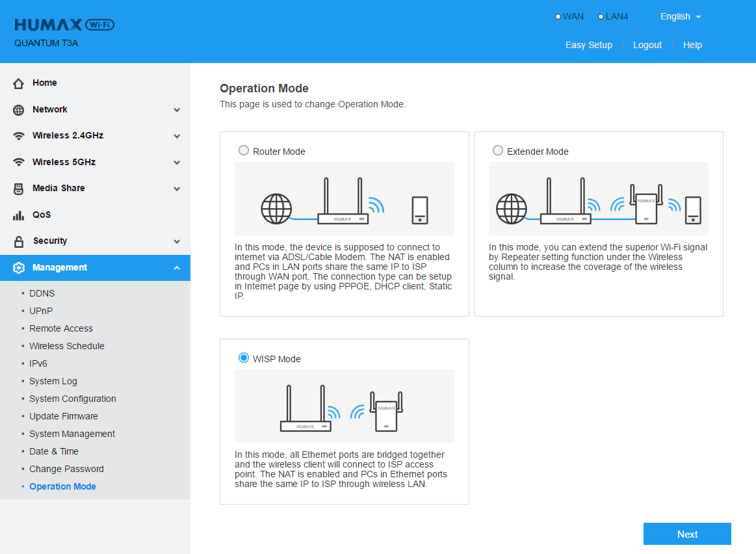Screen dimensions: 756x554
Task: Open System Configuration page
Action: [x=72, y=399]
